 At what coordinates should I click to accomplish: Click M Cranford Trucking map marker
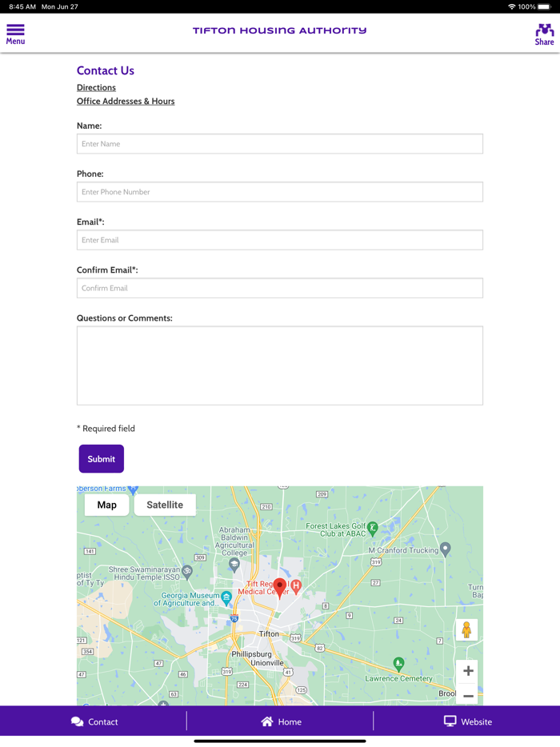[x=445, y=549]
